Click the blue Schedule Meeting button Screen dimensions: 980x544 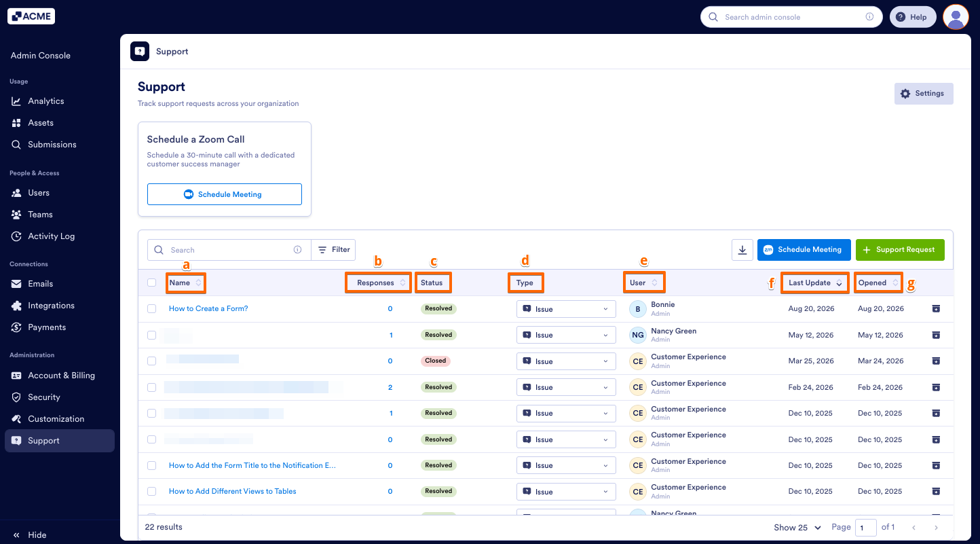click(x=804, y=250)
